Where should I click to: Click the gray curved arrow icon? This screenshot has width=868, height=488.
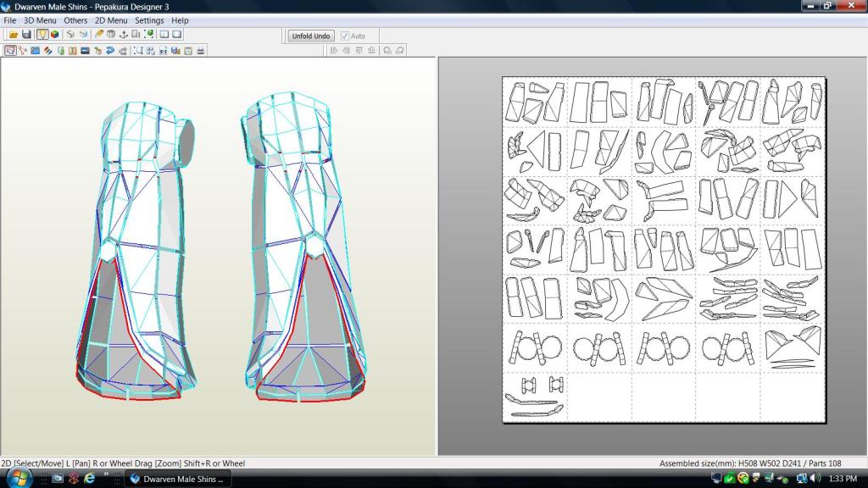tap(123, 50)
